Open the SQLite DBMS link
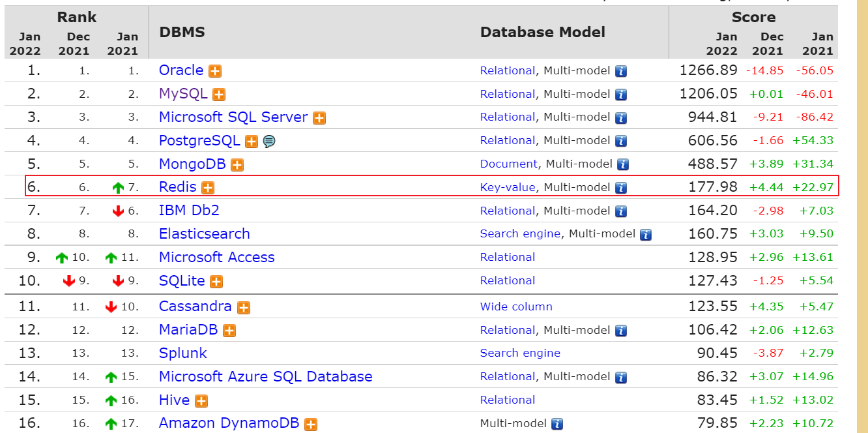This screenshot has height=433, width=868. pos(182,281)
